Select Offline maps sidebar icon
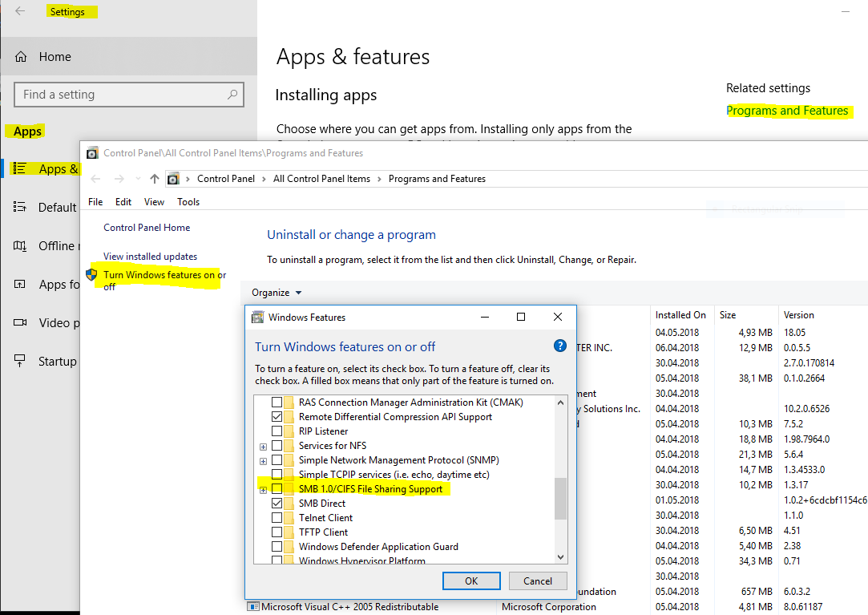The width and height of the screenshot is (868, 615). coord(19,245)
